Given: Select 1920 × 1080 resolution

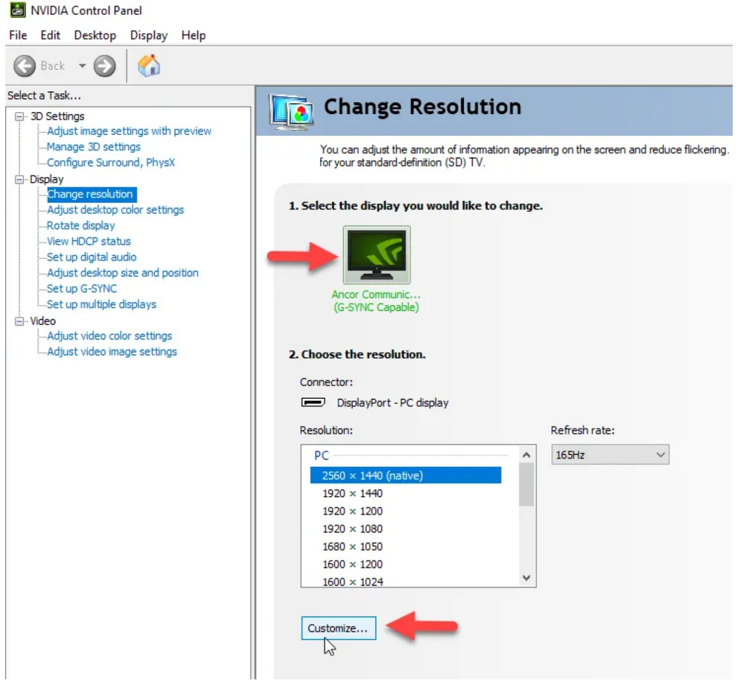Looking at the screenshot, I should 352,529.
